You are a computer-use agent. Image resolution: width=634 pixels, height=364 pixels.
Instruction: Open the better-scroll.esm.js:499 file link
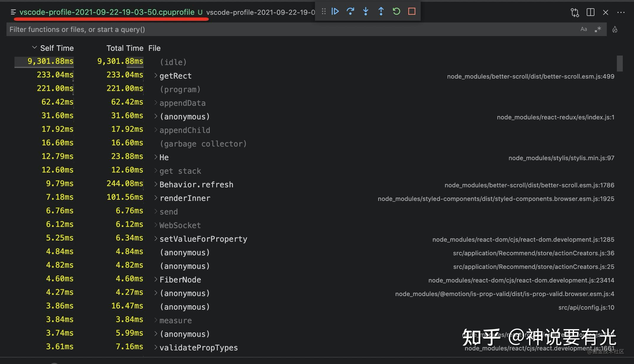530,76
